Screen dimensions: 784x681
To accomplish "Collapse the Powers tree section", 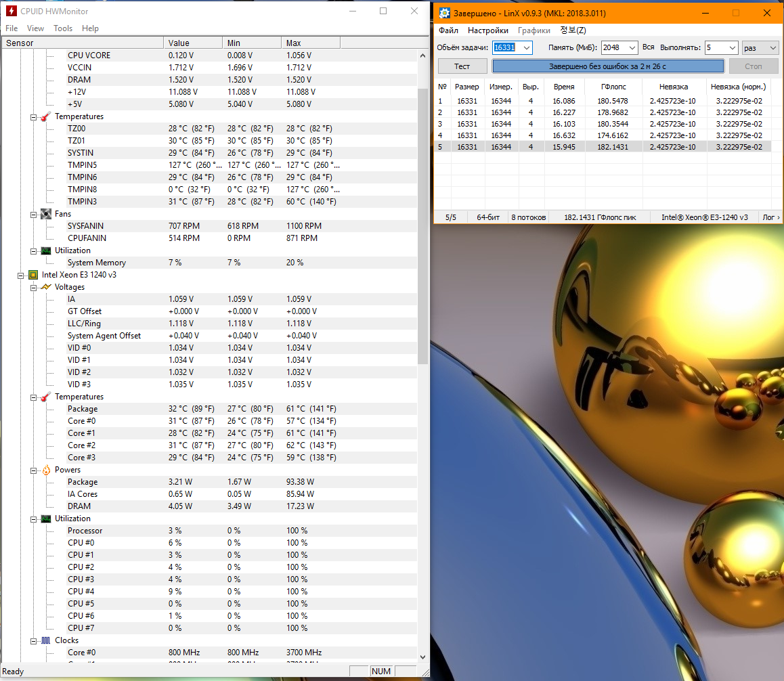I will pos(33,470).
